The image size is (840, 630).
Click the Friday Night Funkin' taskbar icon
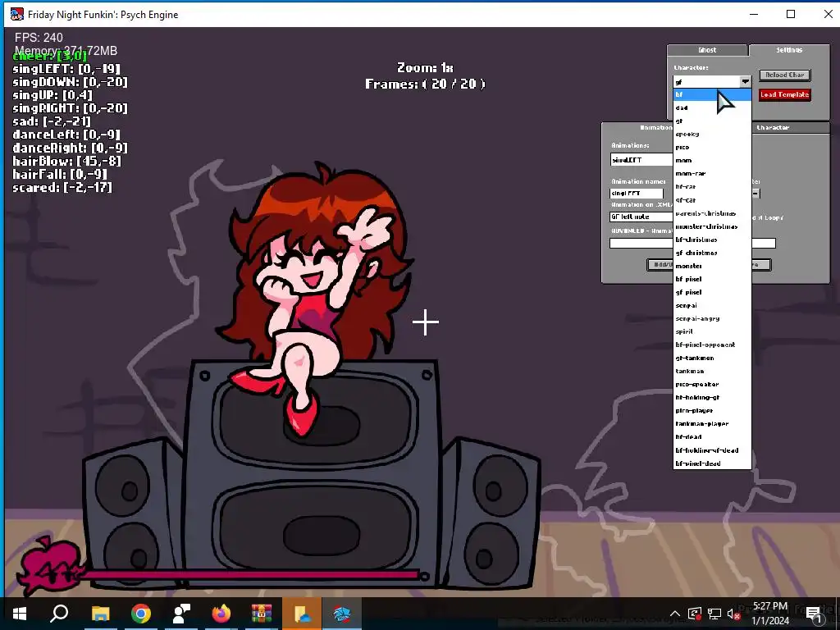click(x=341, y=614)
